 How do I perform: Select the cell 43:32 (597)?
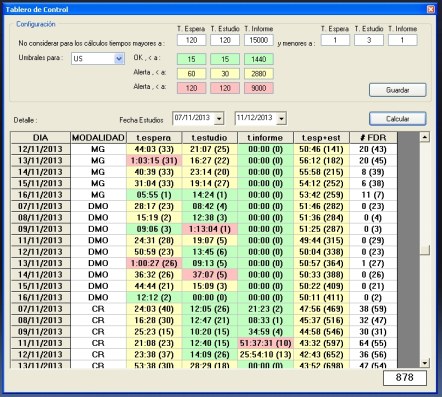tap(321, 343)
